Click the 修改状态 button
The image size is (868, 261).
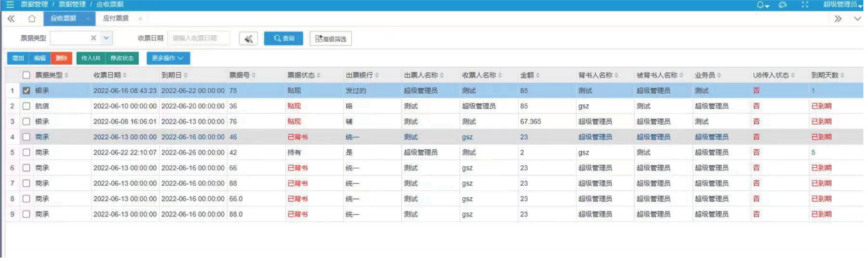click(122, 59)
